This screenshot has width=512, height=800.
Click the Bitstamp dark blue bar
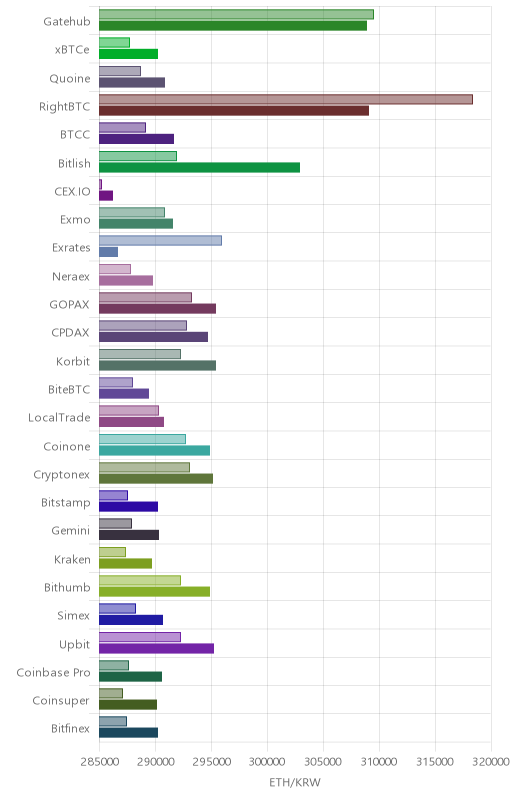[128, 507]
